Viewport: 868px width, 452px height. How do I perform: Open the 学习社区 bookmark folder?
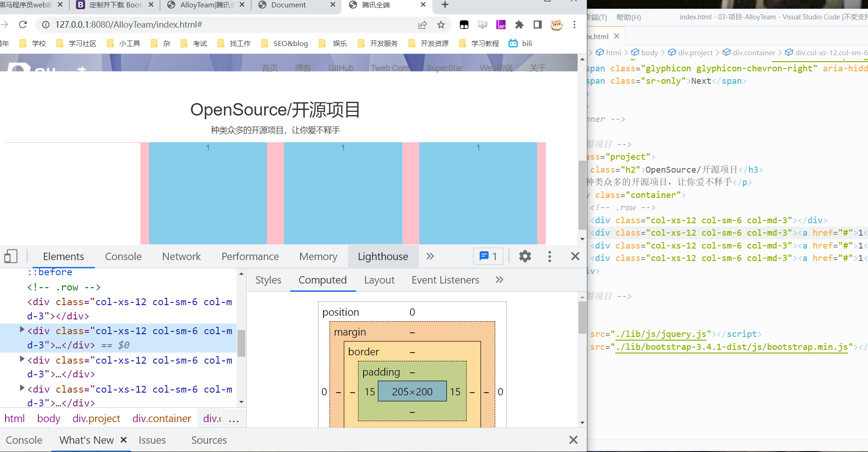tap(76, 43)
